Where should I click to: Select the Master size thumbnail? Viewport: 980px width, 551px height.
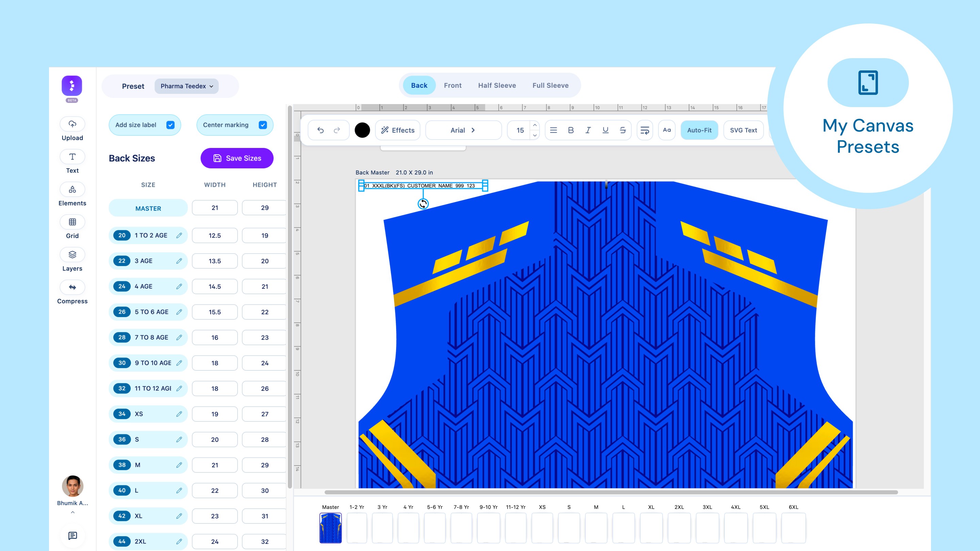point(331,528)
